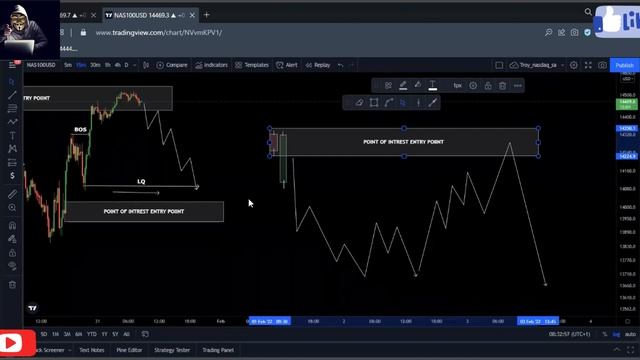Start bar Replay mode
The width and height of the screenshot is (640, 360).
click(x=318, y=65)
